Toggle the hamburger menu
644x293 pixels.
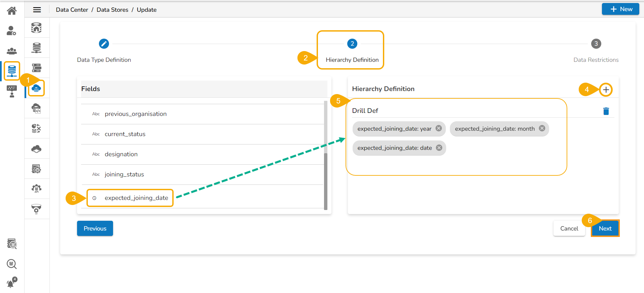[37, 10]
